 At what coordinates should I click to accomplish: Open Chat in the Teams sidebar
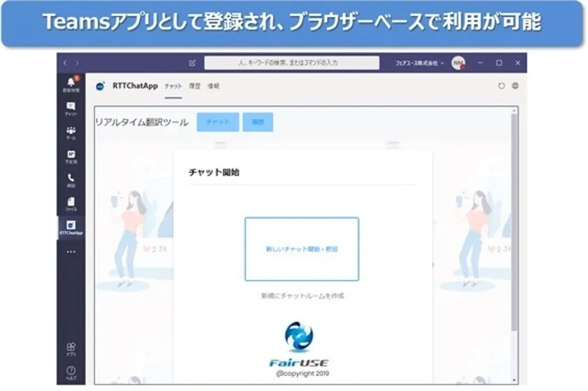pos(71,108)
